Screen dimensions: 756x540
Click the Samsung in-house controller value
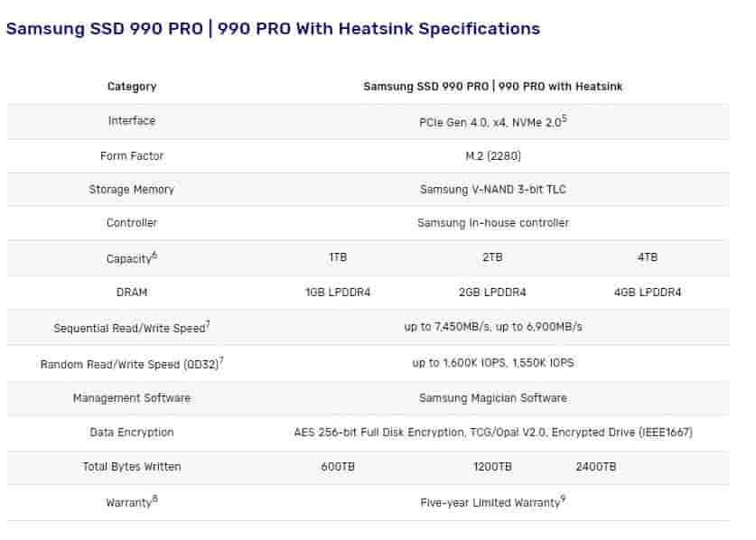tap(492, 223)
